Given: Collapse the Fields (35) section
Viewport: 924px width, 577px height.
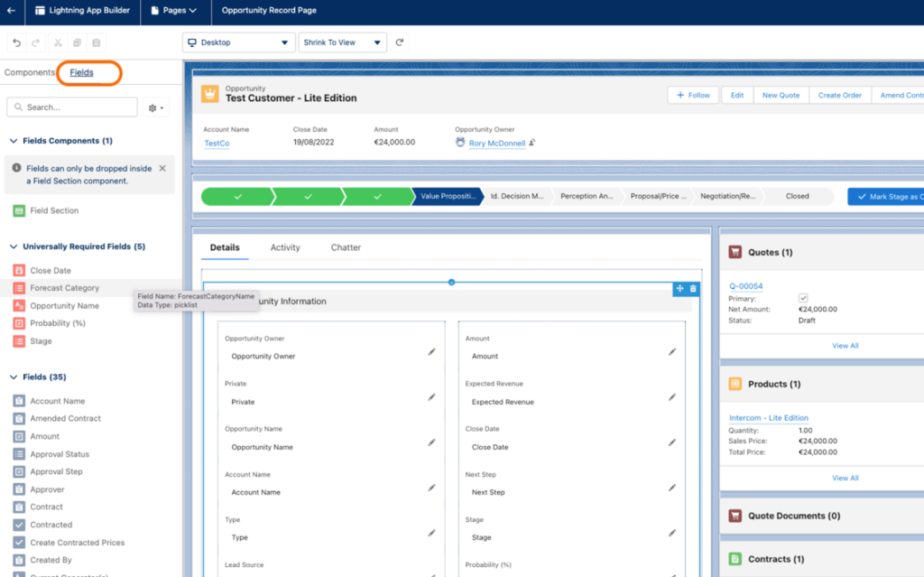Looking at the screenshot, I should point(14,377).
